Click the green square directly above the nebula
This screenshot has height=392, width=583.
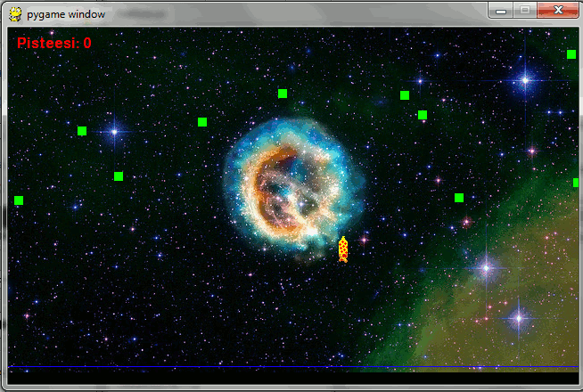click(x=283, y=94)
